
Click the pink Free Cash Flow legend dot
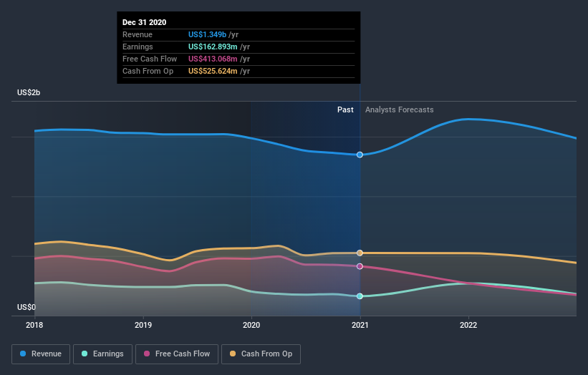[147, 354]
